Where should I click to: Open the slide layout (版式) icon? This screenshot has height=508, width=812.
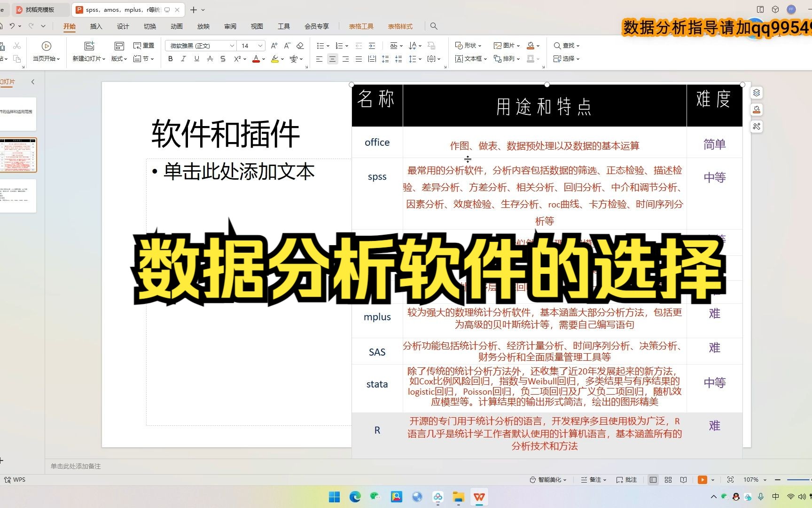click(119, 46)
